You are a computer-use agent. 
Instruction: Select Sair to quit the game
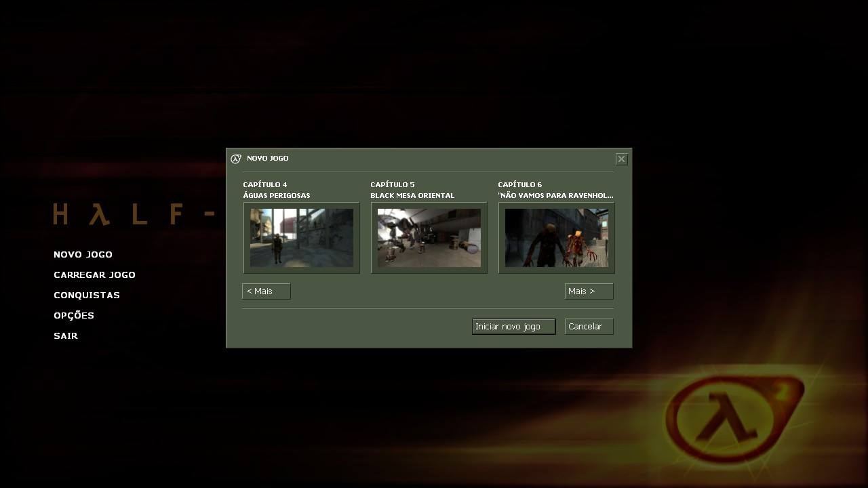coord(66,336)
